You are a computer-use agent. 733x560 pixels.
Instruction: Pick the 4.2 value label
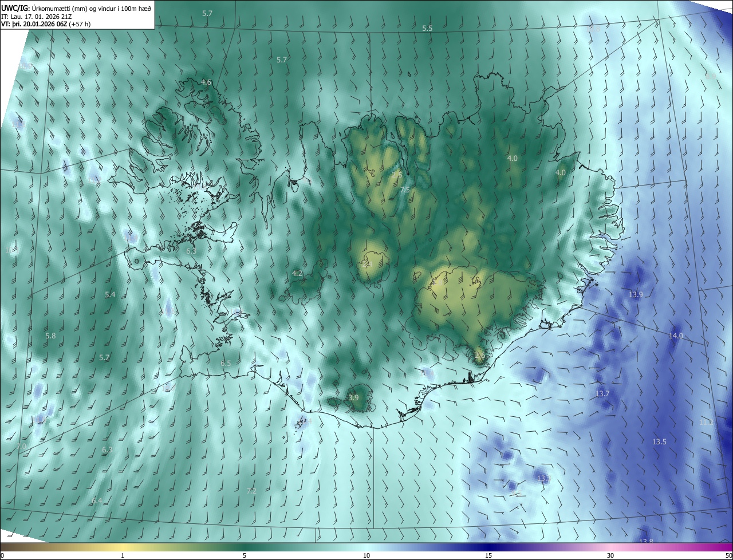[x=297, y=273]
